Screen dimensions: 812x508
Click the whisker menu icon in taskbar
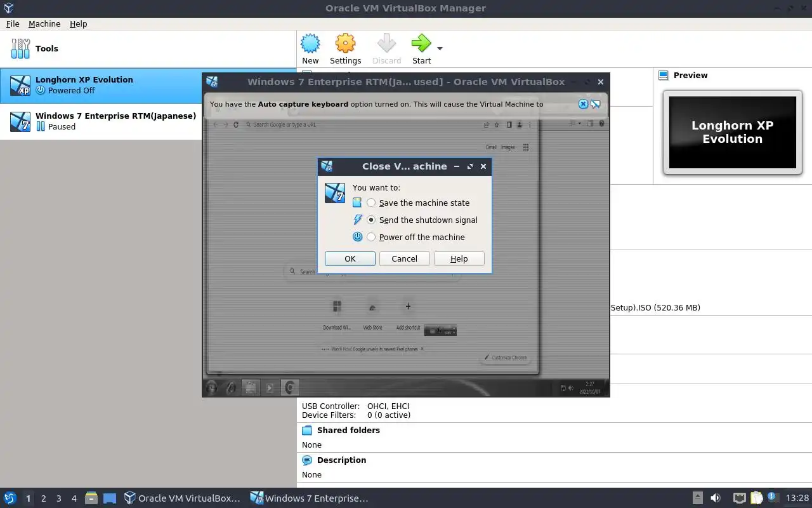pos(10,498)
